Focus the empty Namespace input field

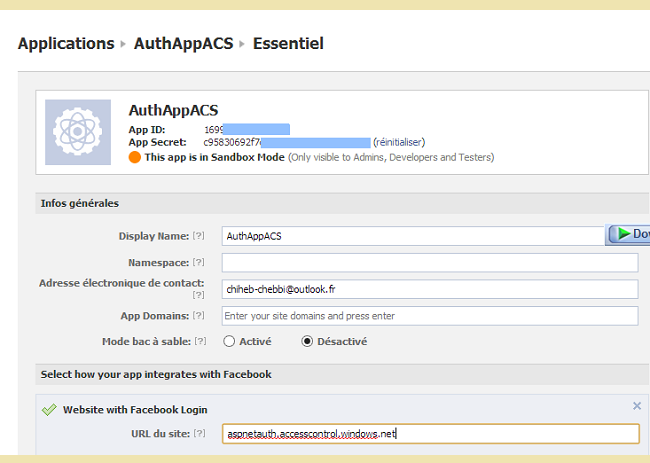(430, 263)
